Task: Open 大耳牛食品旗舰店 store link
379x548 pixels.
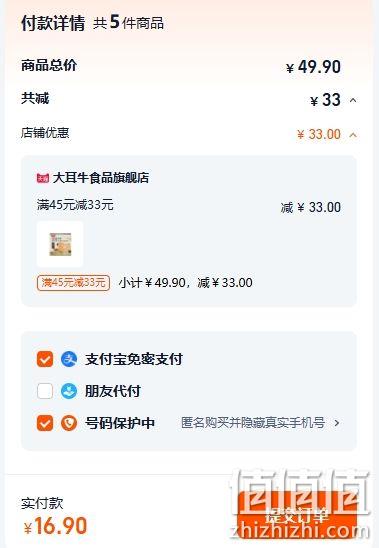Action: [101, 178]
